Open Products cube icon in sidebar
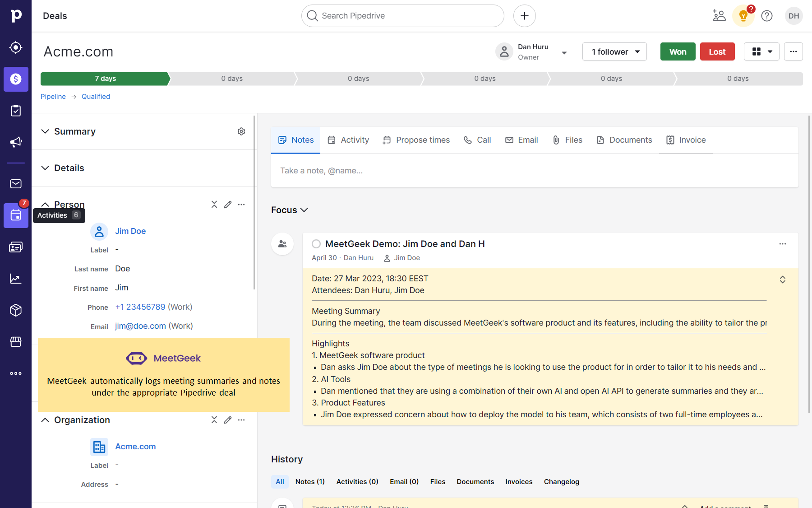This screenshot has width=812, height=508. pyautogui.click(x=16, y=310)
